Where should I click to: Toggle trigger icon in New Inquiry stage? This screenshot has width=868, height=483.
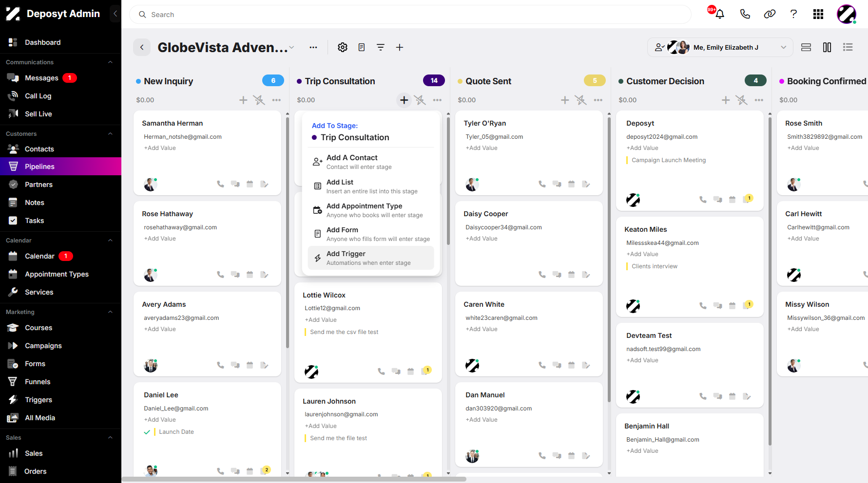pos(259,100)
